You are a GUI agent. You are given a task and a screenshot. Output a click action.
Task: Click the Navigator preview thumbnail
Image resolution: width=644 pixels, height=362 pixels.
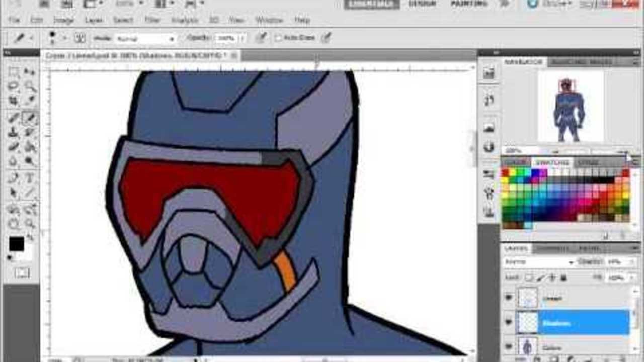tap(571, 107)
